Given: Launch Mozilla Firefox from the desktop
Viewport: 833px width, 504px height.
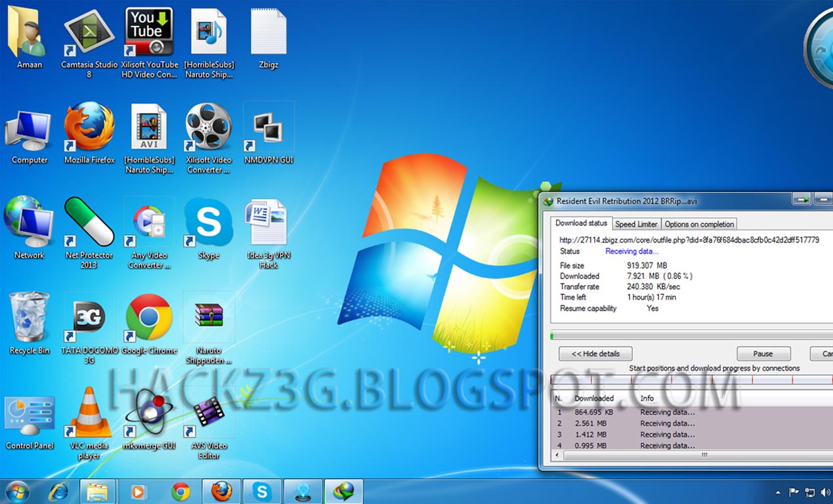Looking at the screenshot, I should click(x=89, y=133).
